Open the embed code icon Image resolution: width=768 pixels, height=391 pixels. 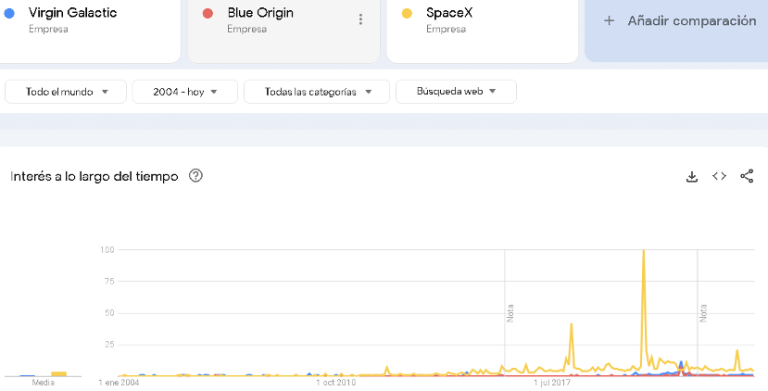pyautogui.click(x=719, y=176)
